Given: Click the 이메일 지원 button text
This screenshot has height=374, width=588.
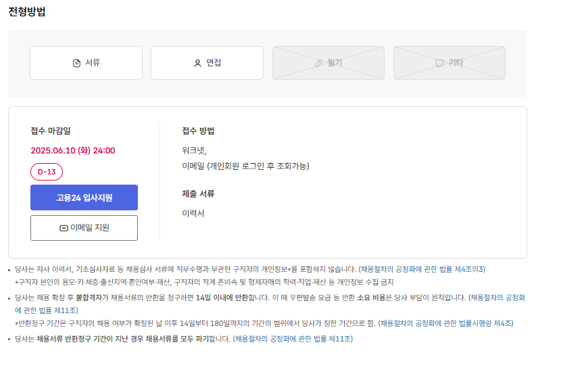Looking at the screenshot, I should pyautogui.click(x=89, y=228).
